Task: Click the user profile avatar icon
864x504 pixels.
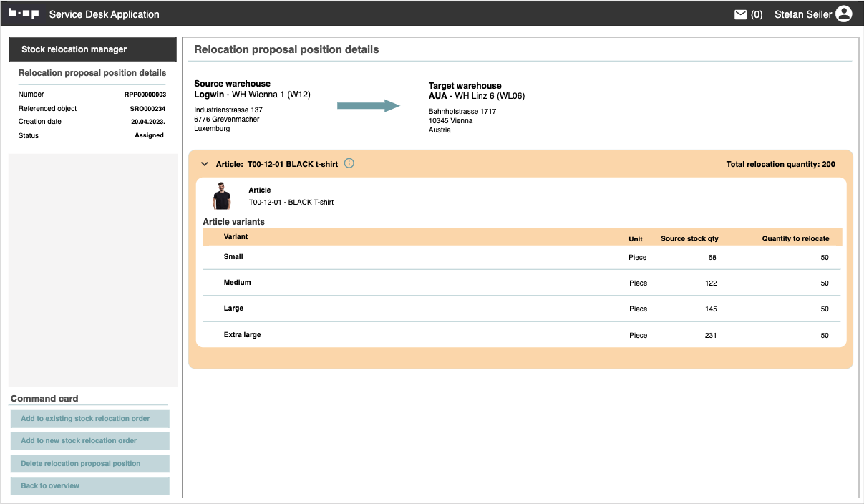Action: point(844,14)
